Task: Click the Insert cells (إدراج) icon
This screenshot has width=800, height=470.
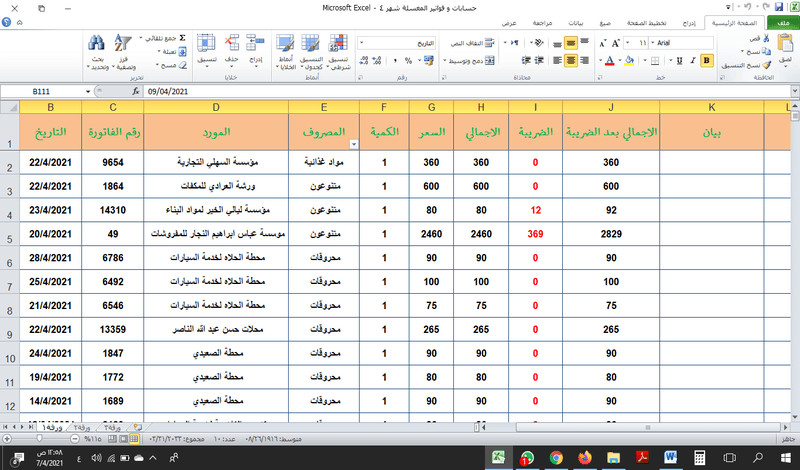Action: [255, 43]
